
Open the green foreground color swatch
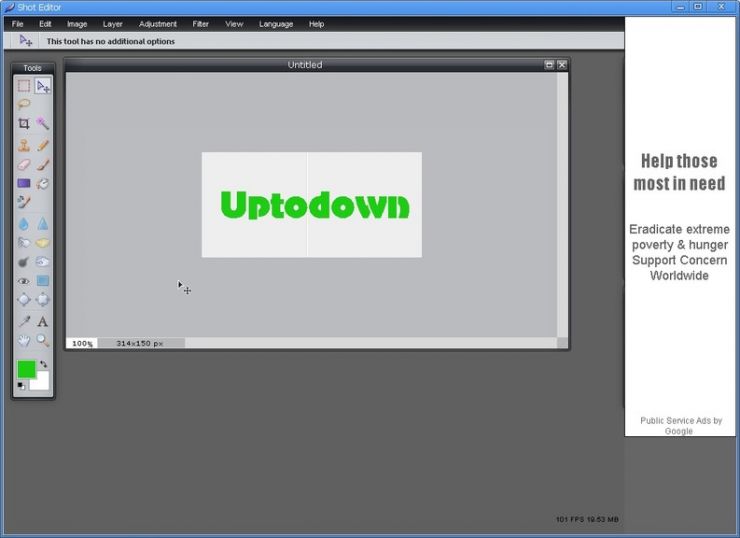click(25, 369)
